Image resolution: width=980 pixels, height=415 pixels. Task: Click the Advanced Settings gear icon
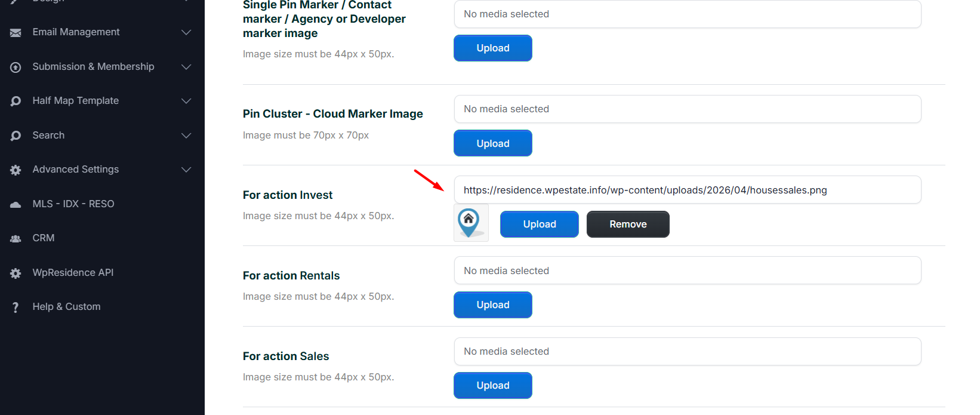coord(16,170)
